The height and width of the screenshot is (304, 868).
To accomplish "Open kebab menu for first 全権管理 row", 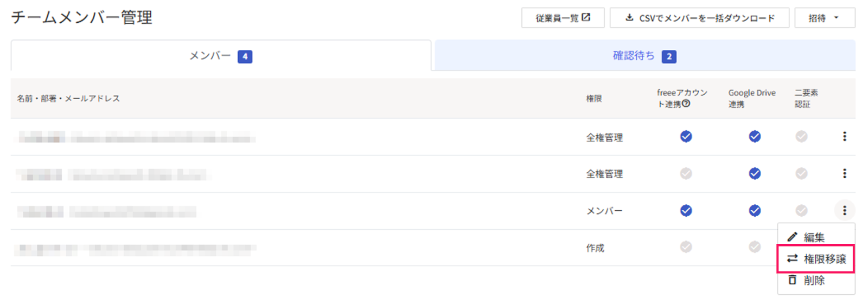I will point(844,137).
